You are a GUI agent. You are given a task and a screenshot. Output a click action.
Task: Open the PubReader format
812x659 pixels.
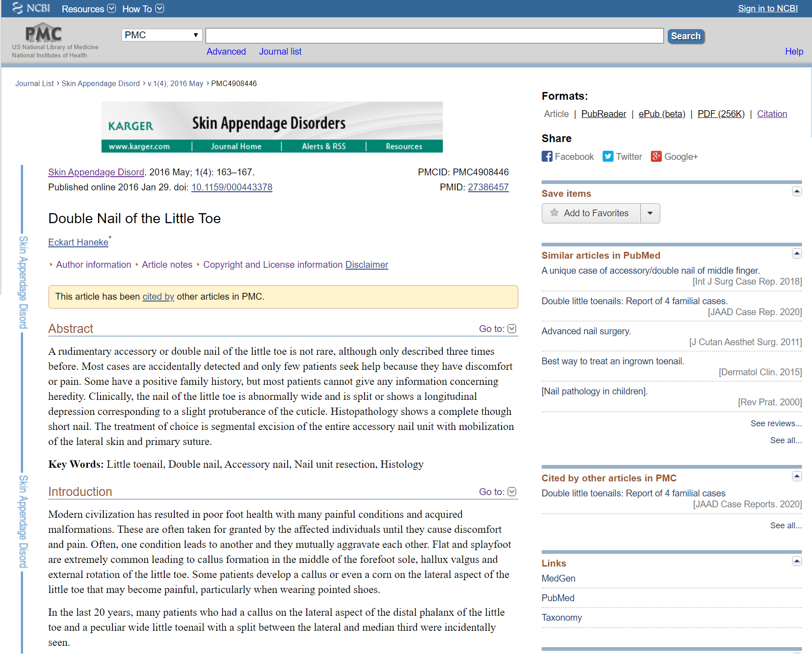coord(604,114)
